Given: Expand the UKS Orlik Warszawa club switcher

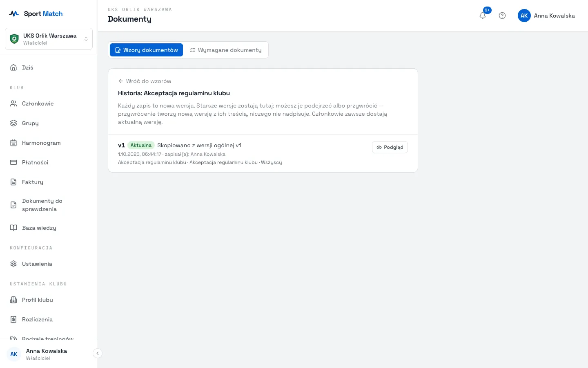Looking at the screenshot, I should point(49,39).
